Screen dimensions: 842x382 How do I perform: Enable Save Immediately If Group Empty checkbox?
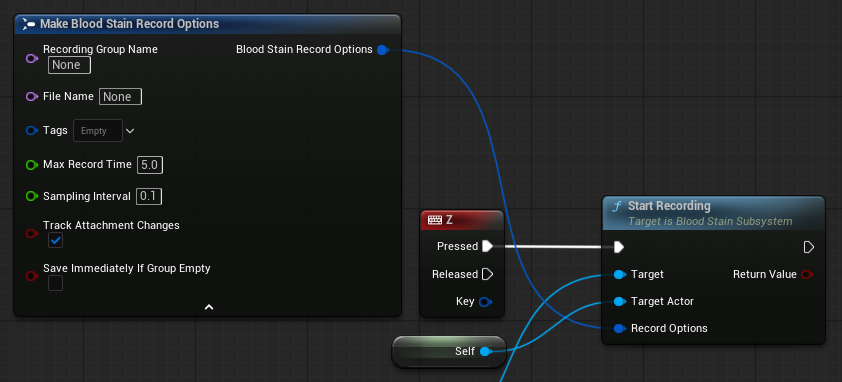(55, 283)
